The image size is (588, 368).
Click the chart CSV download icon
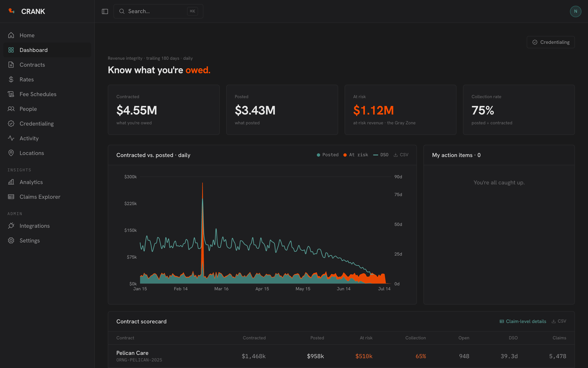pos(396,155)
